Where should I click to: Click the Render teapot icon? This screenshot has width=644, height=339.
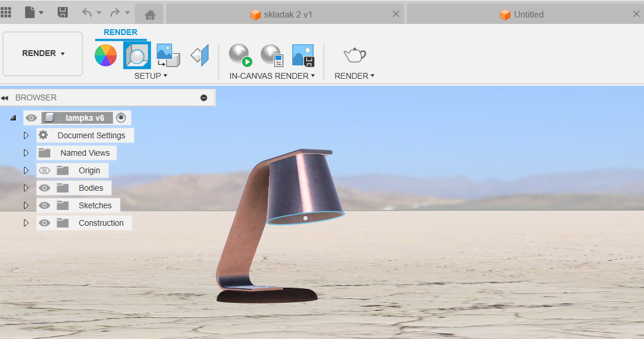click(355, 55)
